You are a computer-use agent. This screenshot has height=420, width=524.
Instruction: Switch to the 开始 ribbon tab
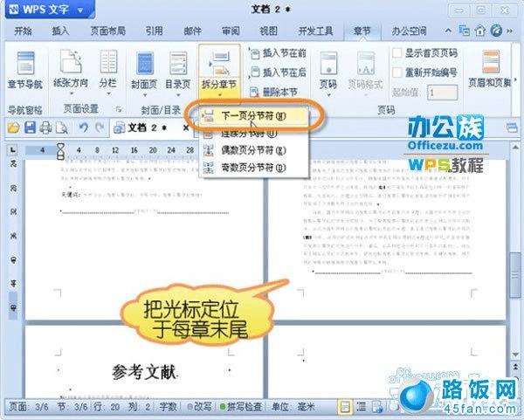23,31
